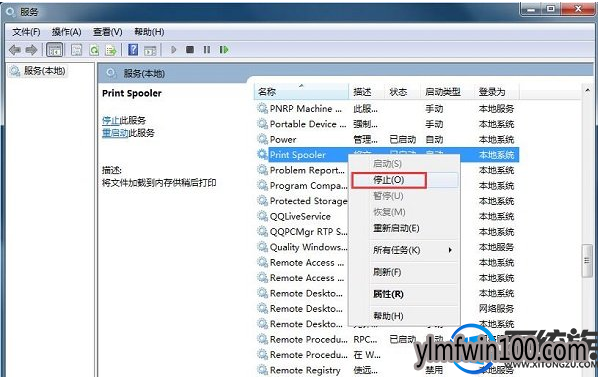Toggle the console tree pane icon

(x=55, y=50)
